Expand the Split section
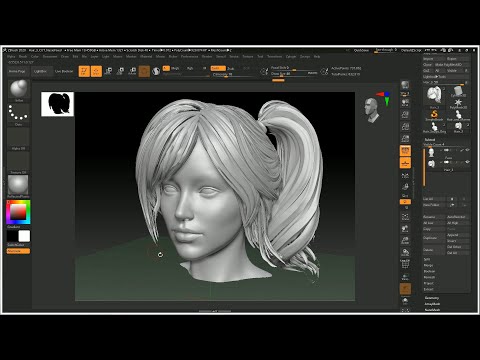The image size is (480, 360). (427, 259)
